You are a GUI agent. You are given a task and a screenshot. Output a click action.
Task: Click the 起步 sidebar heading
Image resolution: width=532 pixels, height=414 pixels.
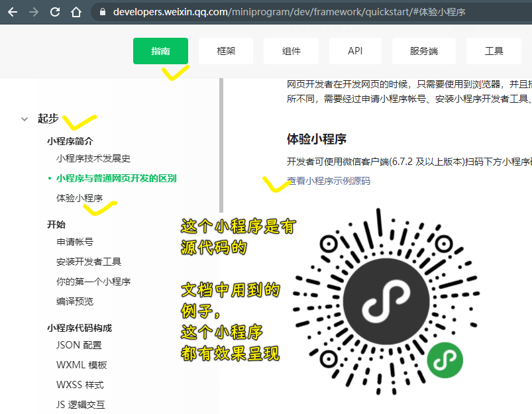point(48,119)
